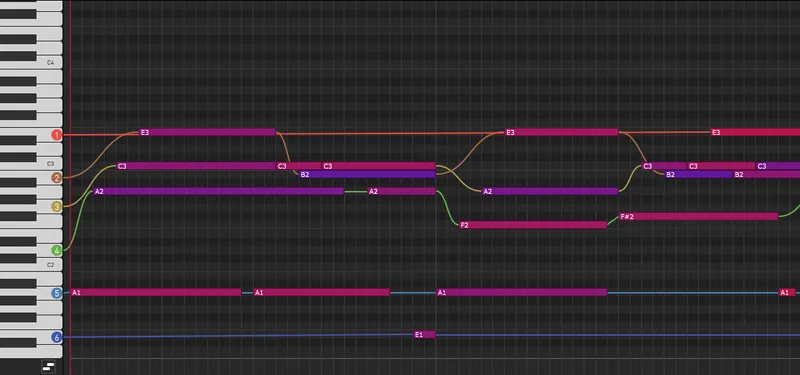Click the C4 labeled piano key
Viewport: 800px width, 375px height.
point(31,63)
